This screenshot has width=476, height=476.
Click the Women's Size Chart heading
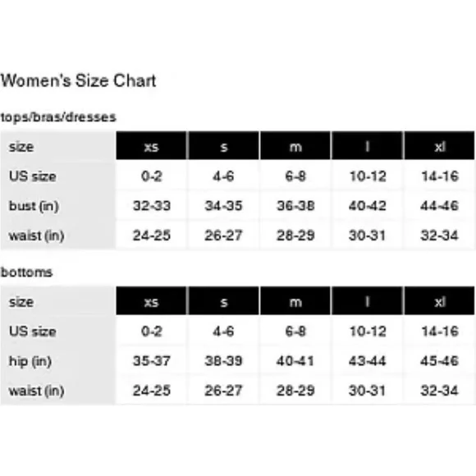78,80
